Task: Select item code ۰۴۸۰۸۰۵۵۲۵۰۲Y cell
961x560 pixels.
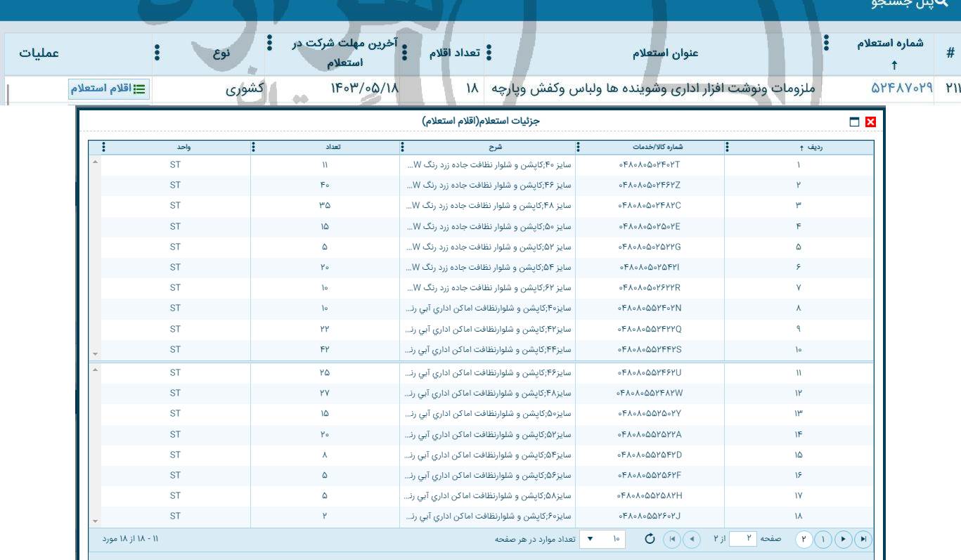Action: pos(650,413)
